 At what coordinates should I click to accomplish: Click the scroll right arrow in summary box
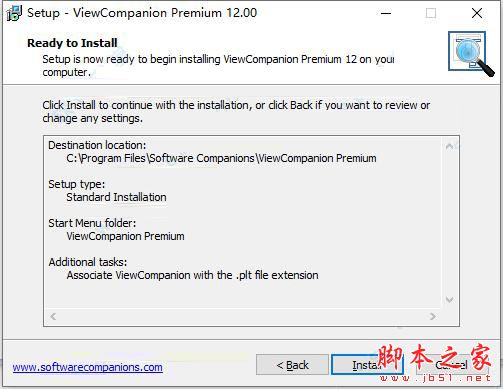click(x=433, y=316)
